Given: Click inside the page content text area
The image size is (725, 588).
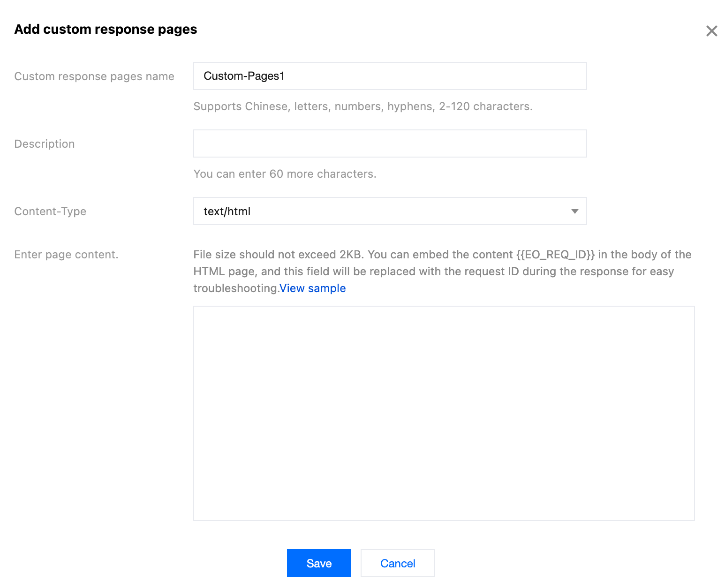Looking at the screenshot, I should point(444,413).
